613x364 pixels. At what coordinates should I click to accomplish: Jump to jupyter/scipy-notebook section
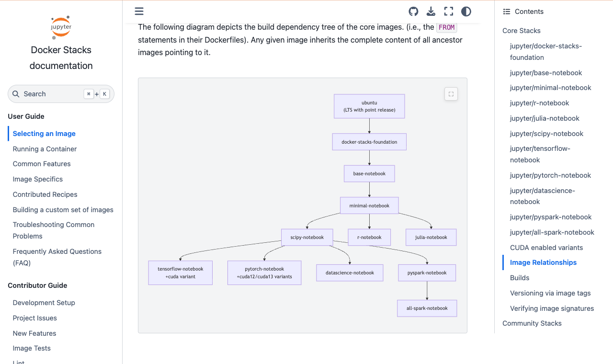pyautogui.click(x=546, y=134)
